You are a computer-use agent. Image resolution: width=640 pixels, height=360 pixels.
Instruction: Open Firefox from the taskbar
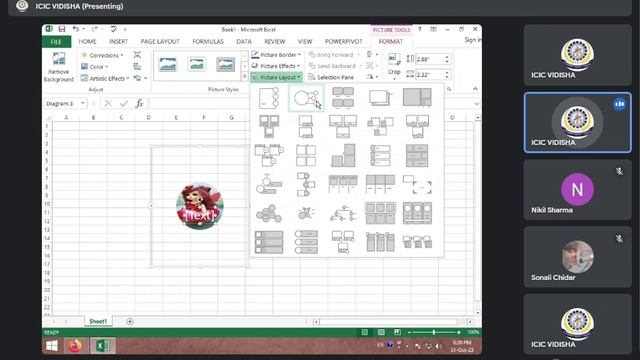(x=75, y=346)
